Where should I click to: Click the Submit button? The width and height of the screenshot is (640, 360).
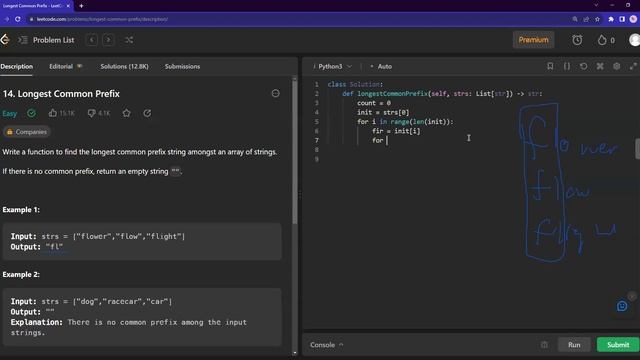click(618, 345)
